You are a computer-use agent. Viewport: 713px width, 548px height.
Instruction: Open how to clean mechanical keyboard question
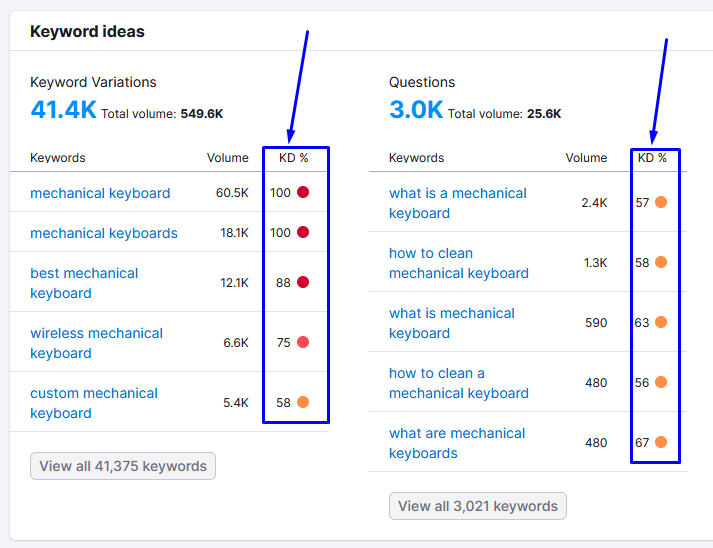click(459, 263)
